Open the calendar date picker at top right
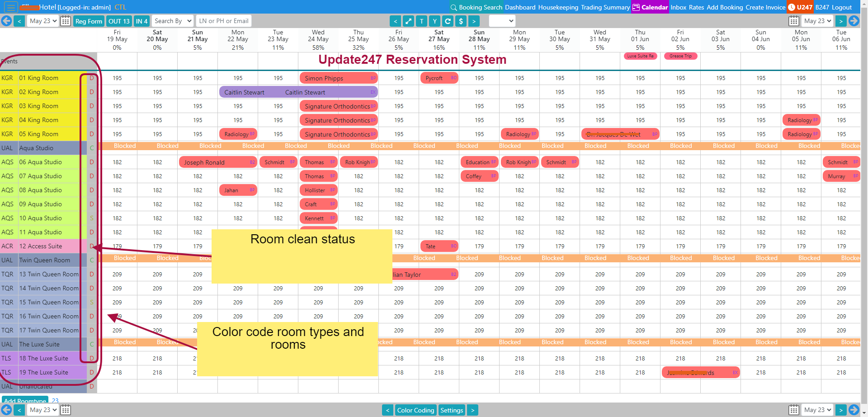Screen dimensions: 868x417 point(794,21)
